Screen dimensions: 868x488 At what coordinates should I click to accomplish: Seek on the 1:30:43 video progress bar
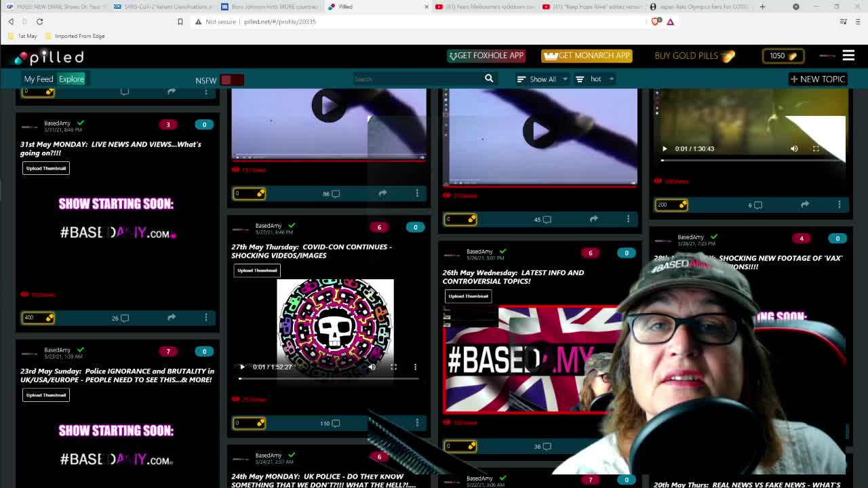point(752,161)
